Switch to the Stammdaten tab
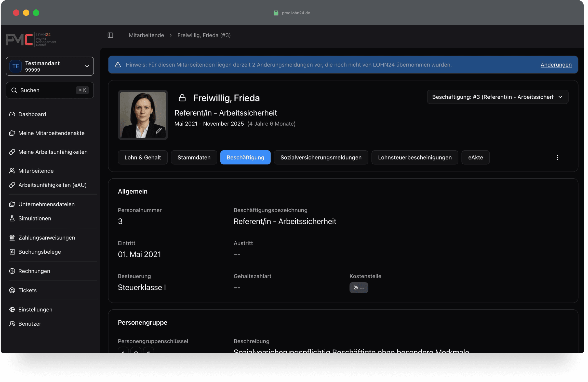588x382 pixels. 194,157
